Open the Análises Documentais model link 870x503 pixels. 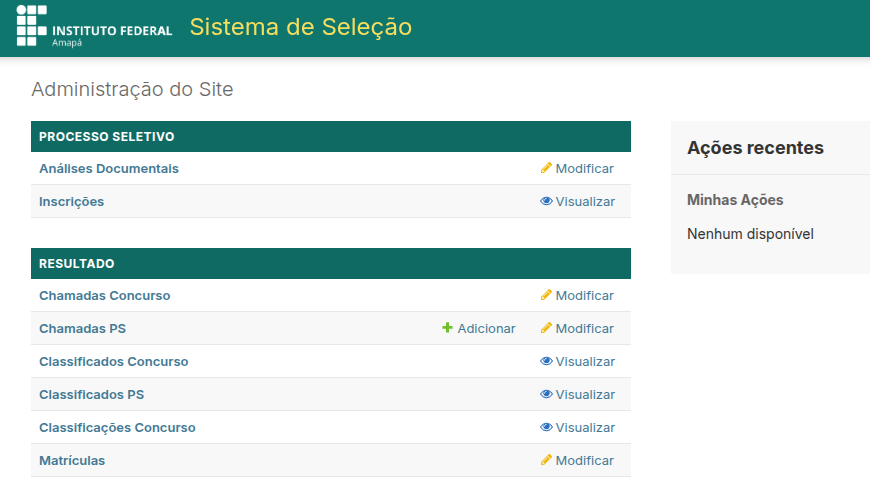point(109,168)
